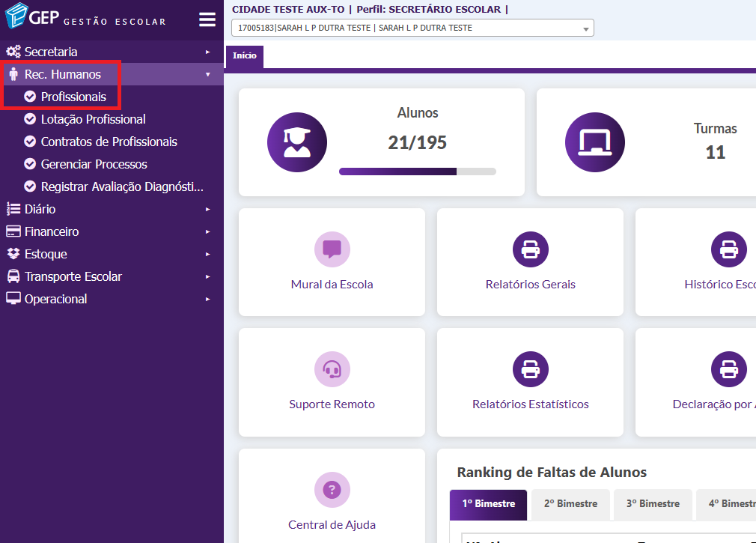The width and height of the screenshot is (756, 543).
Task: Expand the Financeiro menu section
Action: [x=52, y=231]
